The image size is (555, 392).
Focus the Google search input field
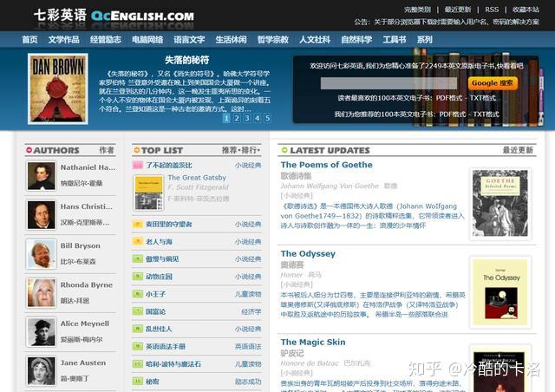pyautogui.click(x=389, y=83)
